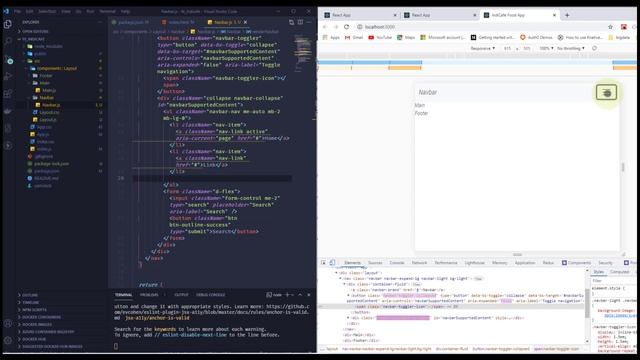Expand the Docker Containers section

40,317
